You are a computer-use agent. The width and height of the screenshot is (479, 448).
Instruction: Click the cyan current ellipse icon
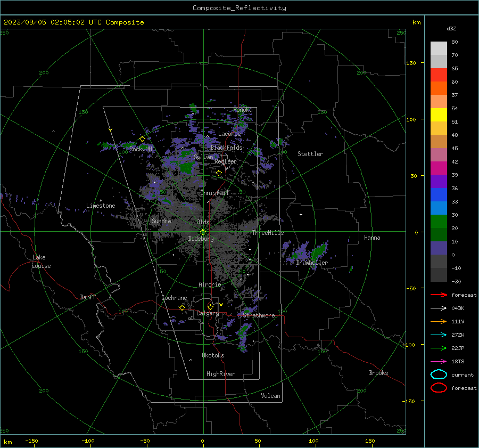[x=439, y=374]
